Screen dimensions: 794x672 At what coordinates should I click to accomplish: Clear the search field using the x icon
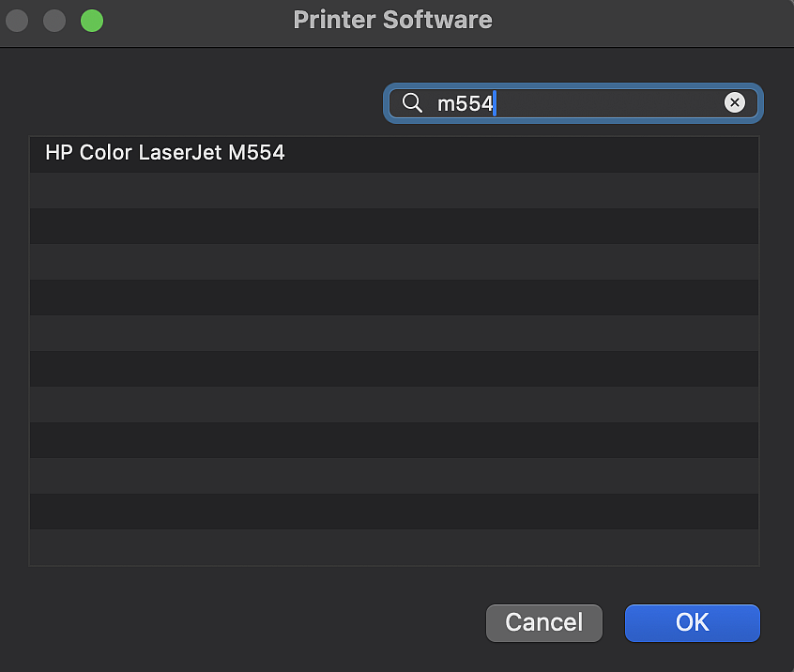coord(735,102)
